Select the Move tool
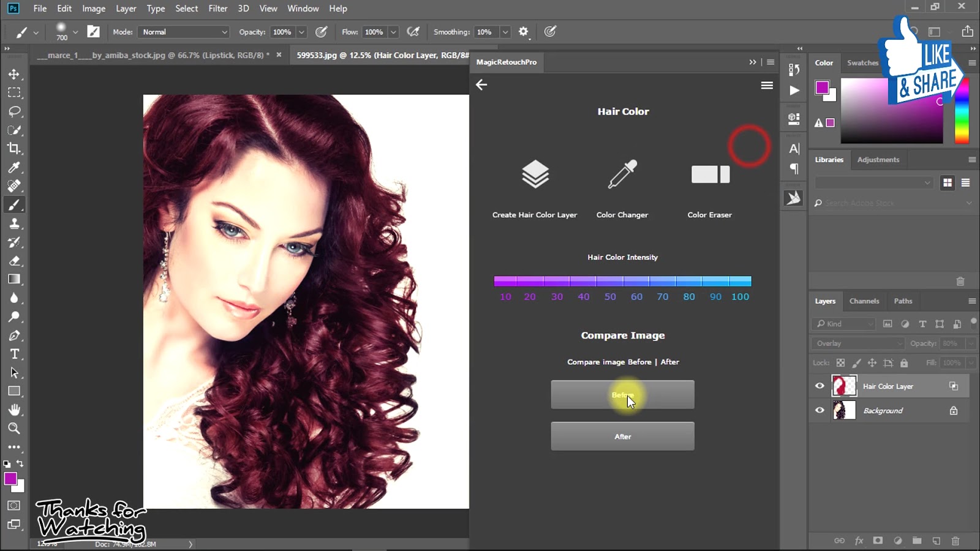The height and width of the screenshot is (551, 980). coord(14,74)
